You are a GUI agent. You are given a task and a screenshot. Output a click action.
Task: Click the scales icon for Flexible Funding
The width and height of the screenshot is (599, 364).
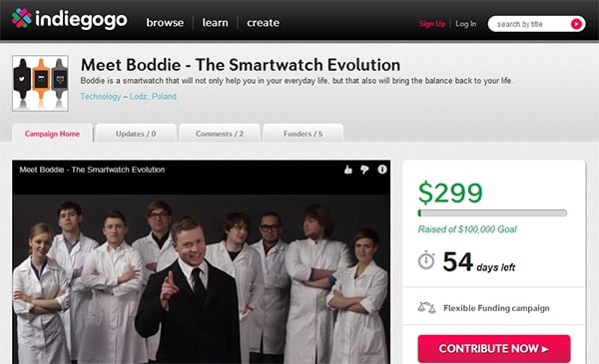click(426, 307)
